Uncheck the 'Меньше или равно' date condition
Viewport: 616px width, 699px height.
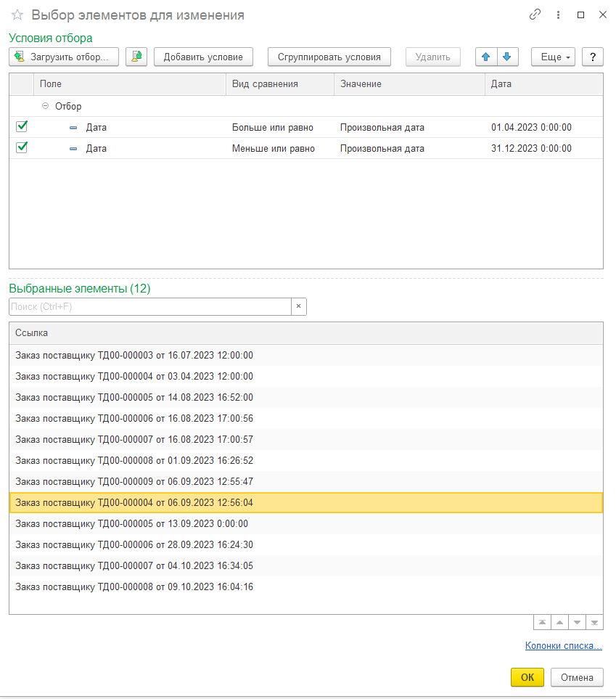tap(22, 148)
